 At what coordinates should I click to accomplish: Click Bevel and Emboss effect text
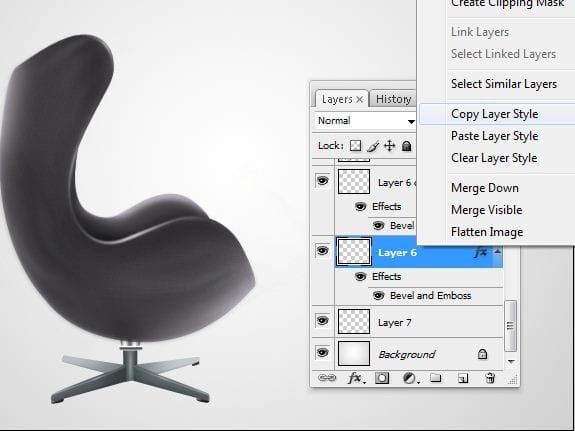click(x=431, y=296)
